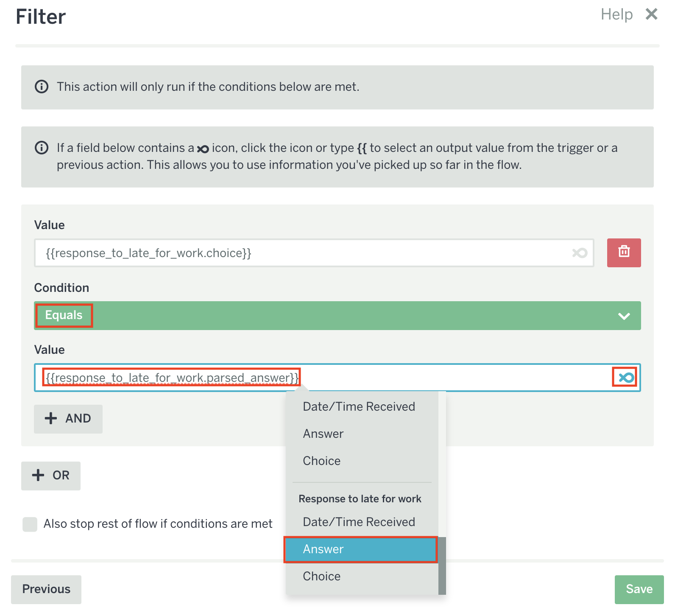Click the red trash delete condition icon

click(624, 253)
